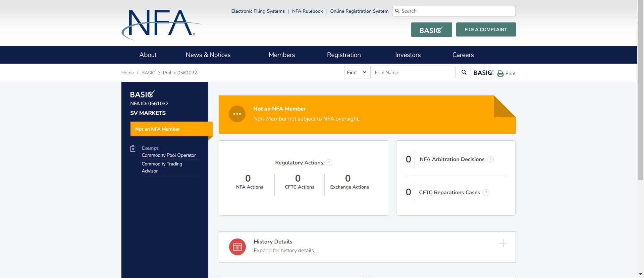
Task: Click the ellipsis circle icon in orange banner
Action: pos(237,114)
